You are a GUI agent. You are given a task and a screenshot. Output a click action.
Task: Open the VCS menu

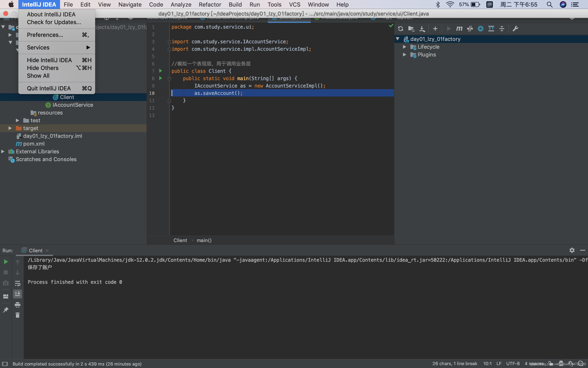[294, 4]
